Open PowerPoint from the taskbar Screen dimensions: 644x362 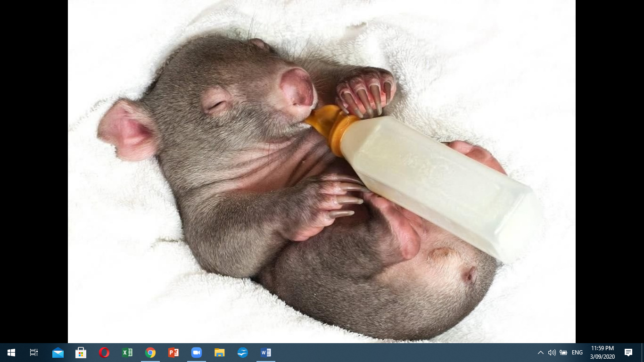(x=173, y=353)
